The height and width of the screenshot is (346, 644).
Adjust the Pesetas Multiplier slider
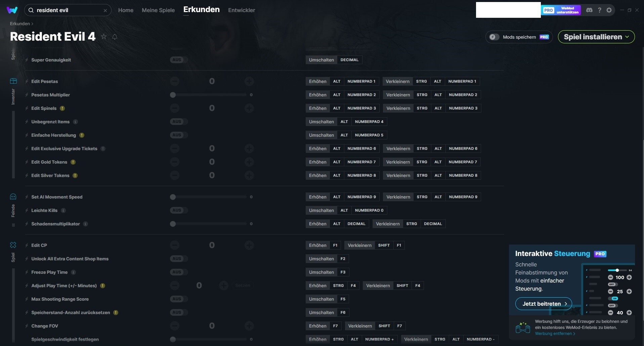(208, 95)
